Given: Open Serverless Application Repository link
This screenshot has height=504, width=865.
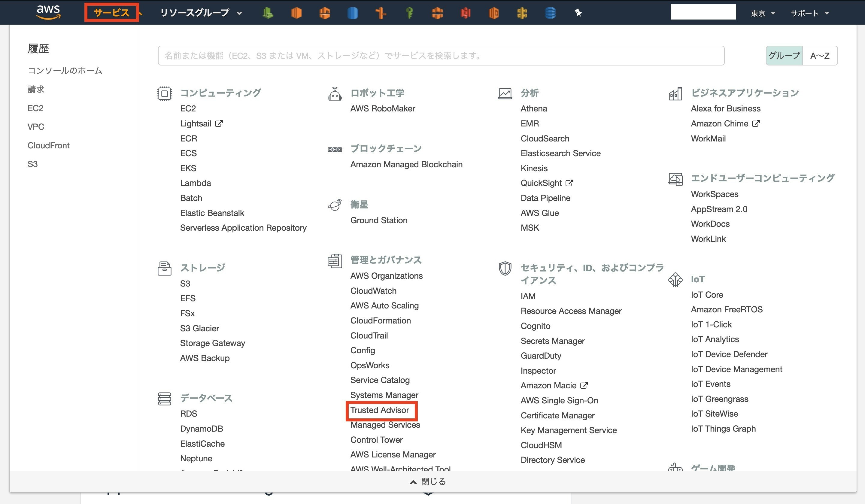Looking at the screenshot, I should click(243, 228).
